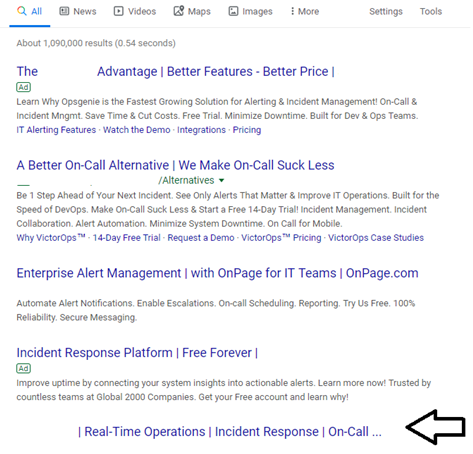Open the VictorOps Pricing sitelink
The width and height of the screenshot is (473, 454).
pos(281,238)
